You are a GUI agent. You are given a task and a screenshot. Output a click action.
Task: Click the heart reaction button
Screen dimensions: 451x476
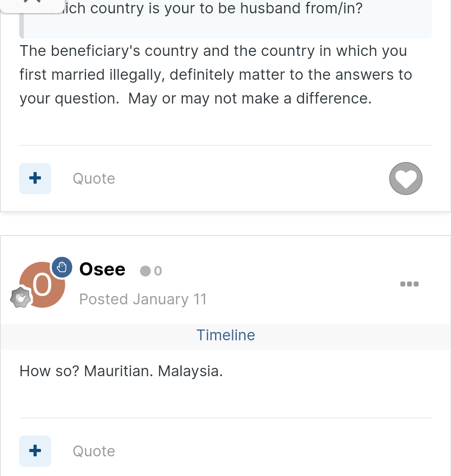pos(406,179)
